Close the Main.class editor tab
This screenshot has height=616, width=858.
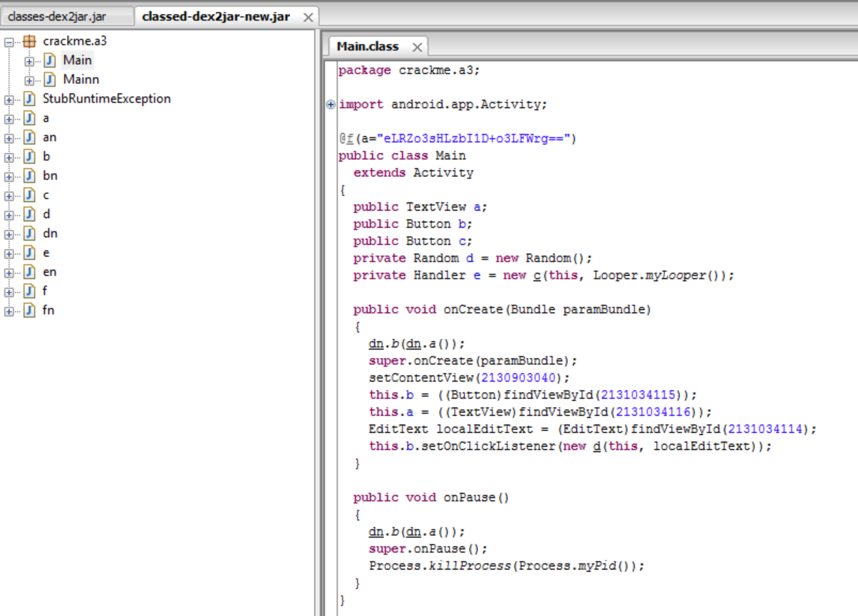click(x=417, y=47)
